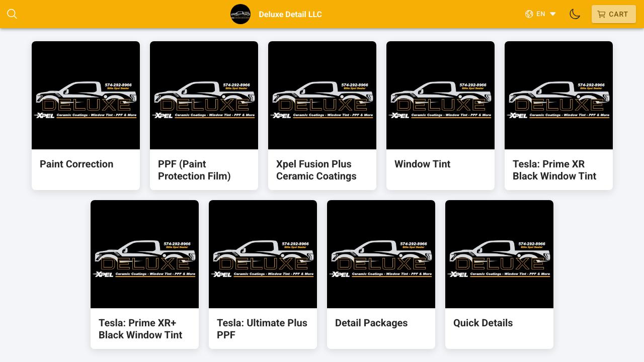Viewport: 644px width, 362px height.
Task: Open the Cart button
Action: point(613,14)
